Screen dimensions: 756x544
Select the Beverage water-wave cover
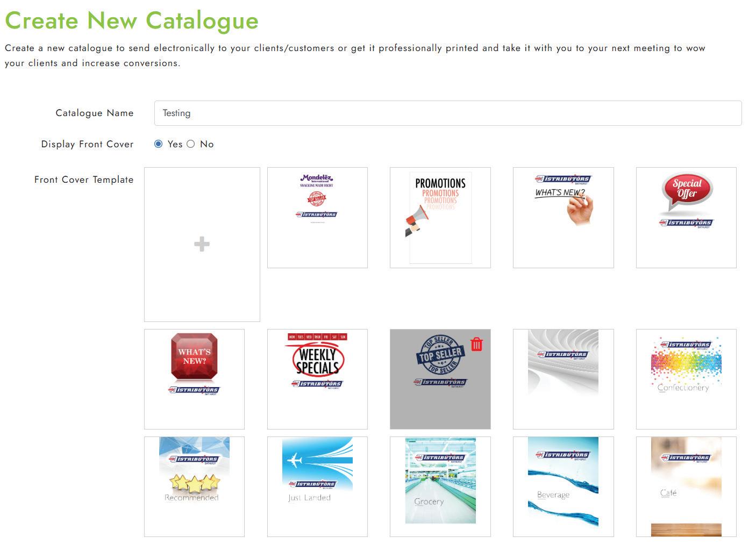click(x=563, y=486)
